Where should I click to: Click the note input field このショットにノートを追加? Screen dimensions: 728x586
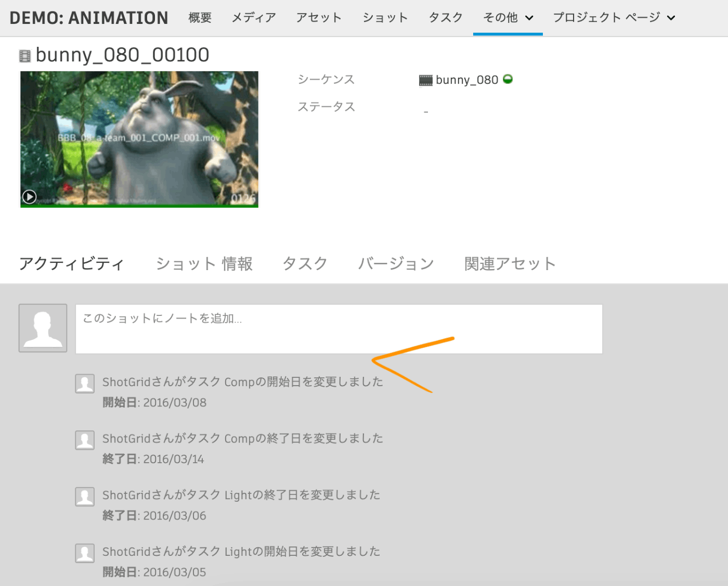pyautogui.click(x=339, y=329)
